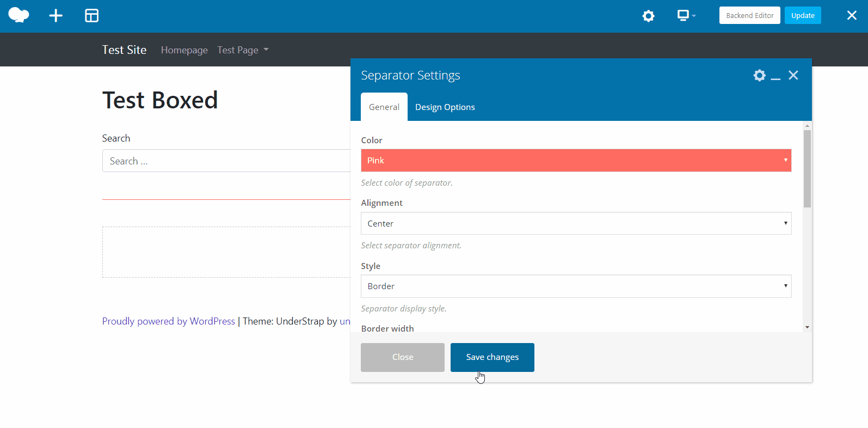
Task: Expand the Color dropdown showing Pink
Action: tap(576, 161)
